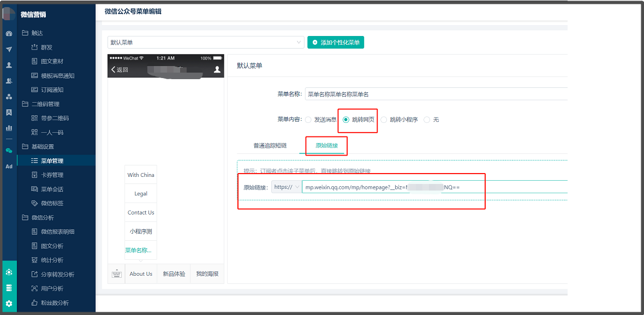
Task: Tap 新品体验 bottom menu in preview
Action: (x=174, y=274)
